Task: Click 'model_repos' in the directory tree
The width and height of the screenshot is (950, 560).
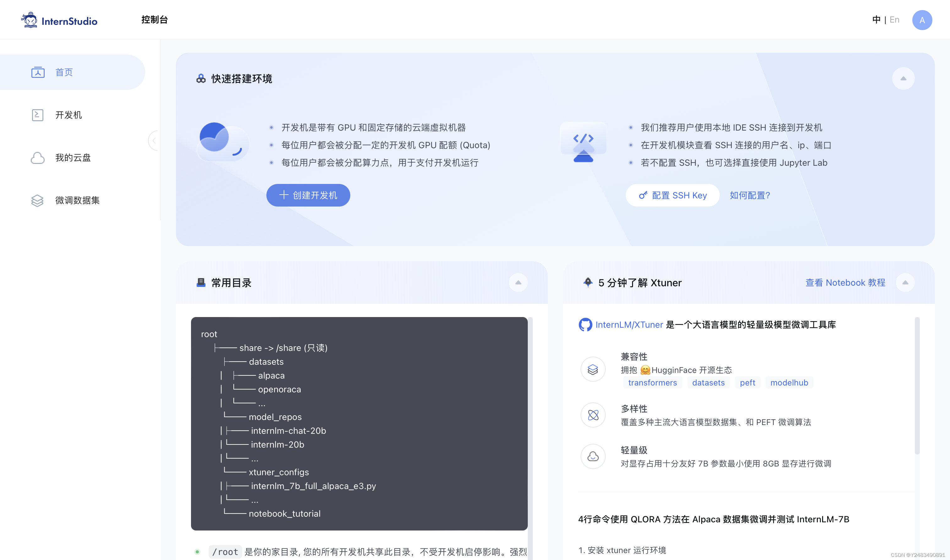Action: click(x=275, y=417)
